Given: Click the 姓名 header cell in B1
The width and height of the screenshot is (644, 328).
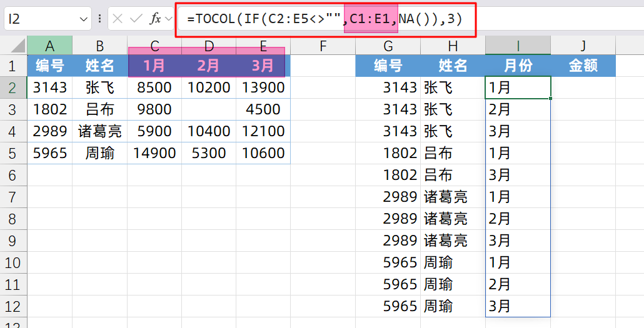Looking at the screenshot, I should pyautogui.click(x=100, y=66).
